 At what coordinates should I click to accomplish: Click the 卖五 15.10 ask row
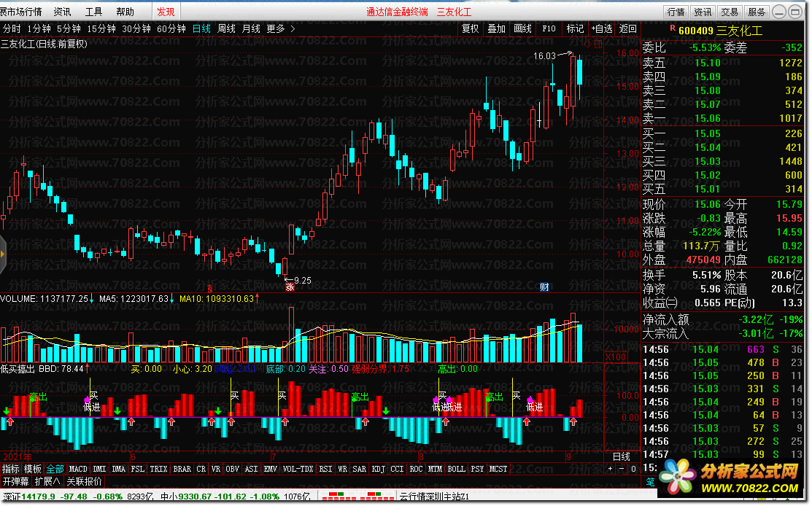722,63
